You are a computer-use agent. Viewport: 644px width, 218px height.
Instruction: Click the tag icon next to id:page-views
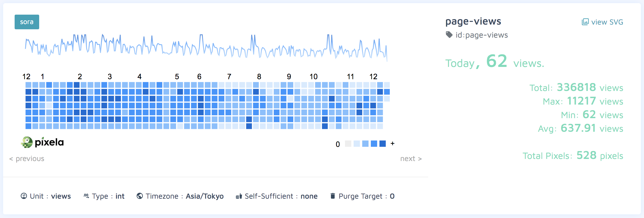[x=449, y=35]
